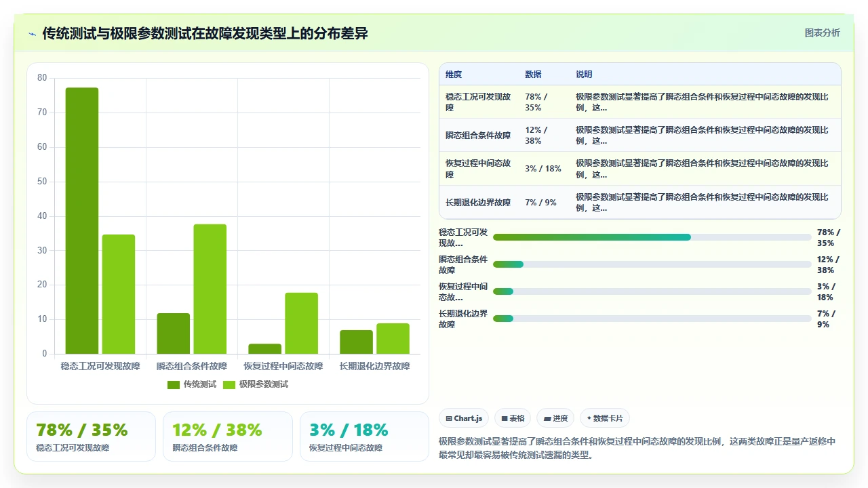Click table value 3% / 18%
This screenshot has height=488, width=868.
543,169
